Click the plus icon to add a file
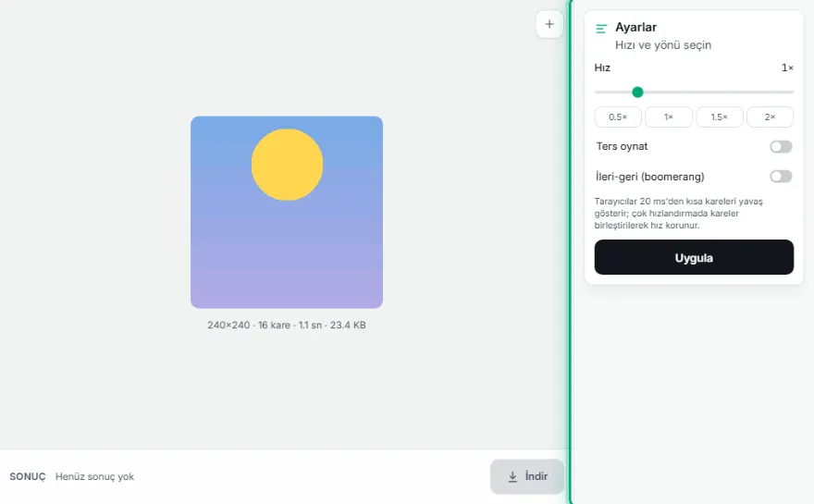 tap(549, 24)
